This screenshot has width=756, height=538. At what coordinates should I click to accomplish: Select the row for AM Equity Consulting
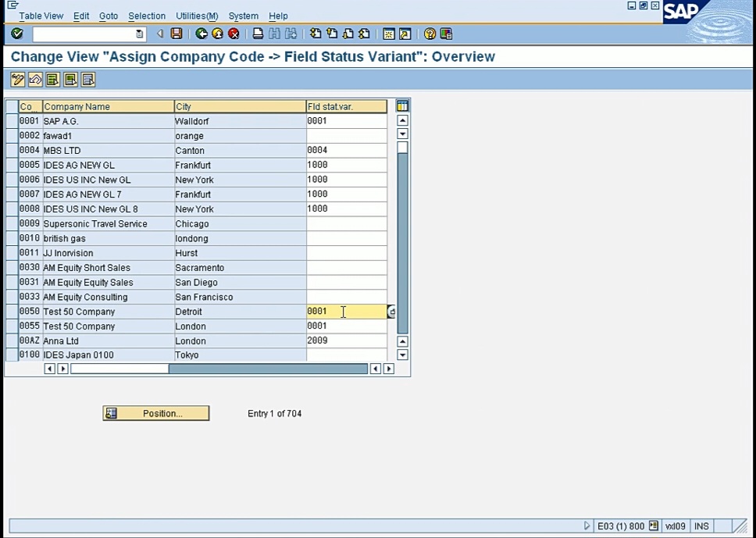coord(12,297)
